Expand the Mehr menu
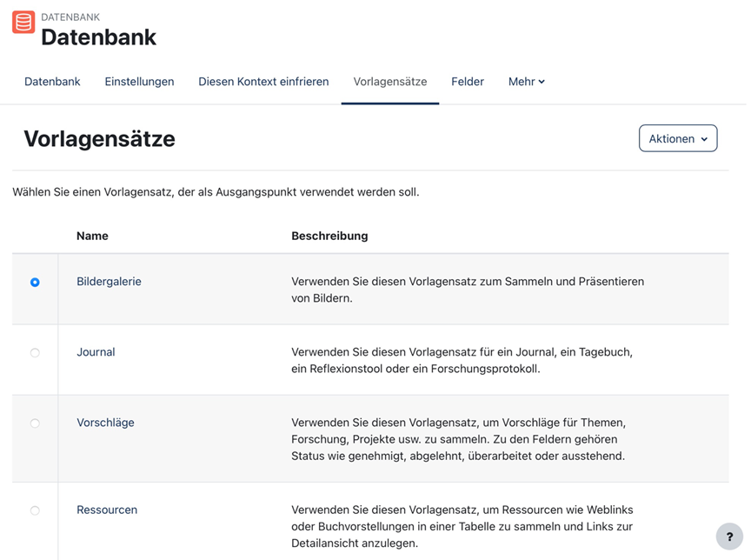 tap(527, 82)
